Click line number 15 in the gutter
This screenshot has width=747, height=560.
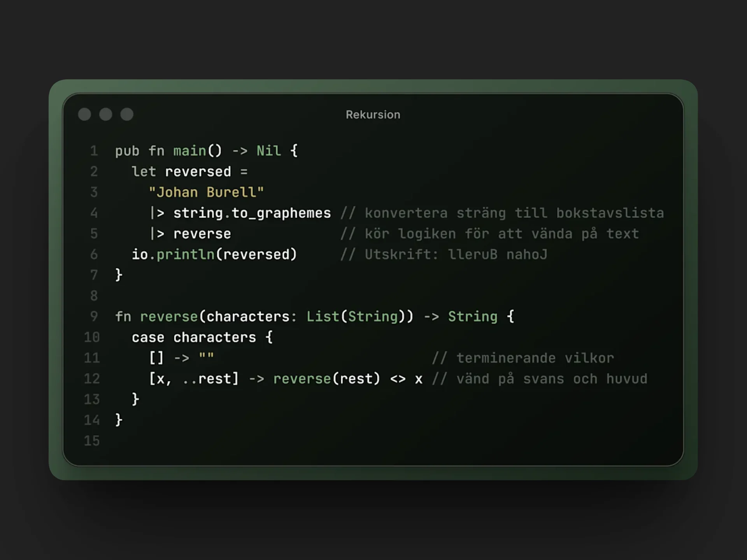pyautogui.click(x=92, y=441)
